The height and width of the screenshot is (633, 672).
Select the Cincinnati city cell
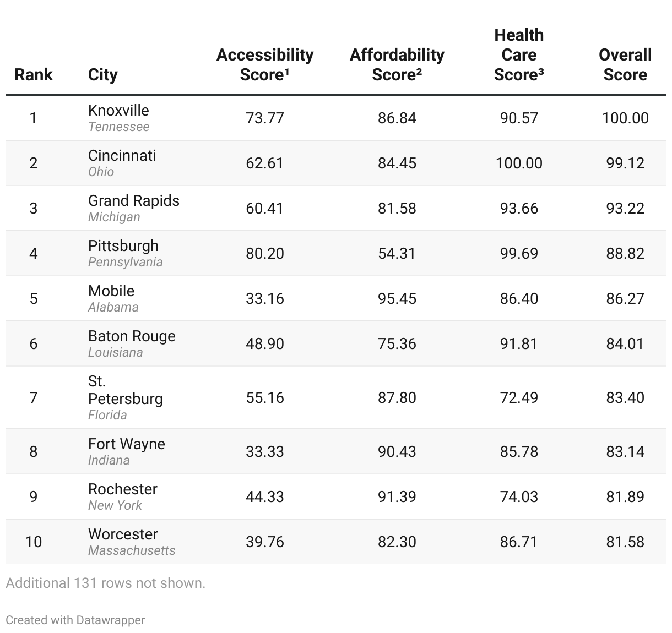[x=122, y=156]
